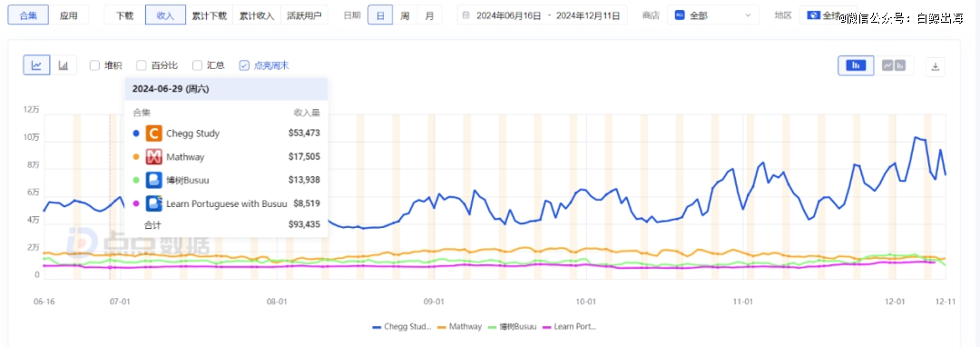The width and height of the screenshot is (980, 347).
Task: Click the Mathway app icon in the tooltip
Action: click(153, 157)
